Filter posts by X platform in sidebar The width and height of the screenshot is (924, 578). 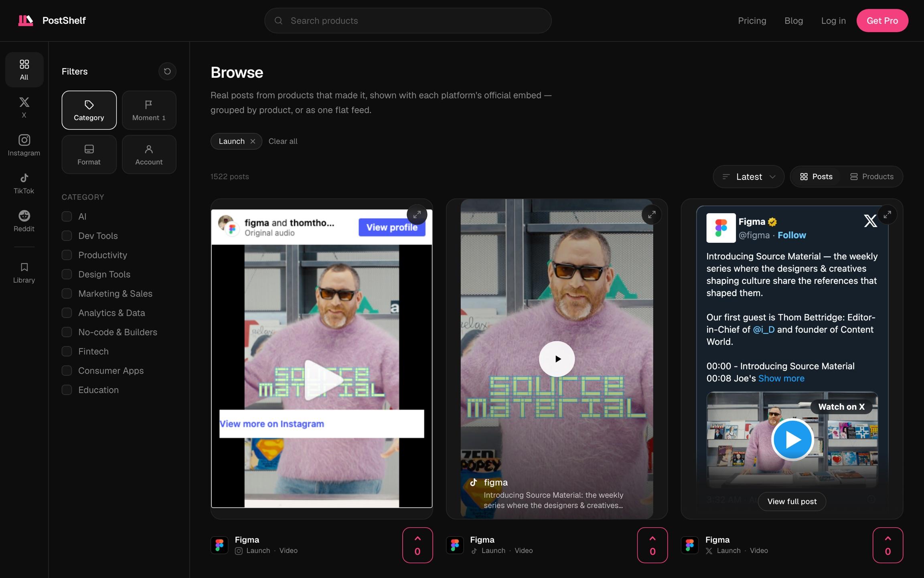[24, 107]
